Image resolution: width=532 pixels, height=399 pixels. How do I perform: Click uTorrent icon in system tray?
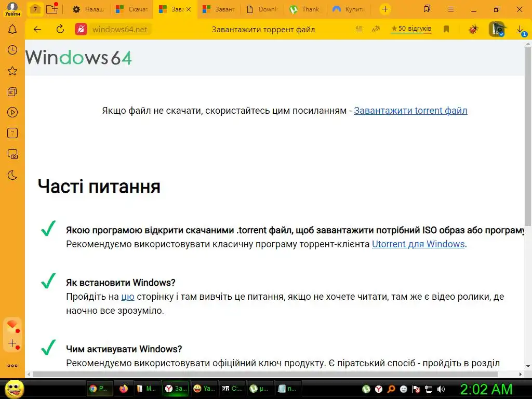coord(366,389)
